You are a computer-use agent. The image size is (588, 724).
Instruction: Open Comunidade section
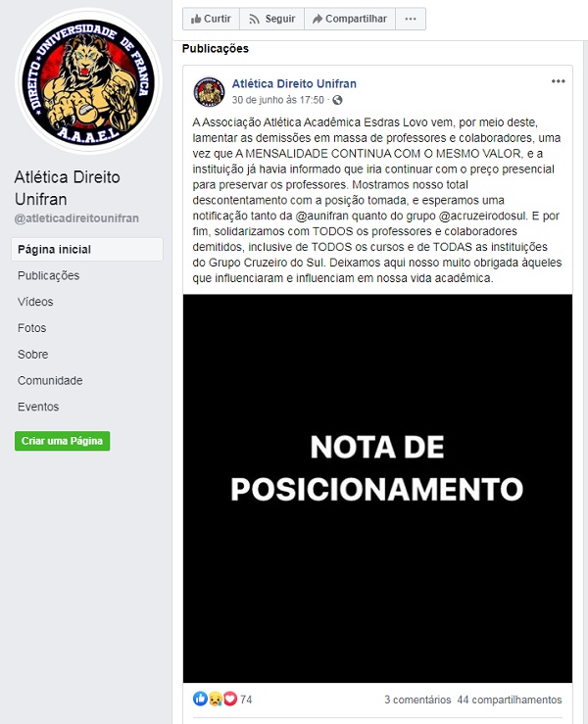pos(50,380)
